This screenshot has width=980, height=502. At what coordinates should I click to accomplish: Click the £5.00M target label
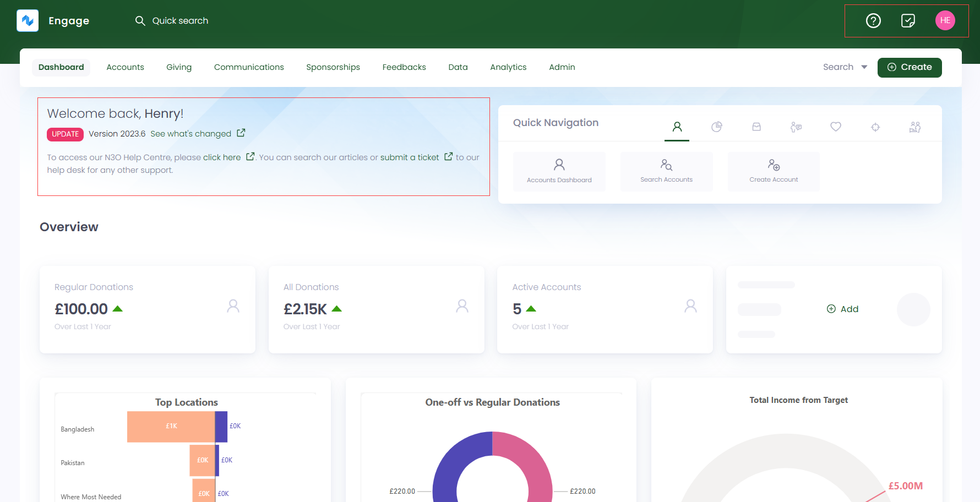click(x=906, y=486)
